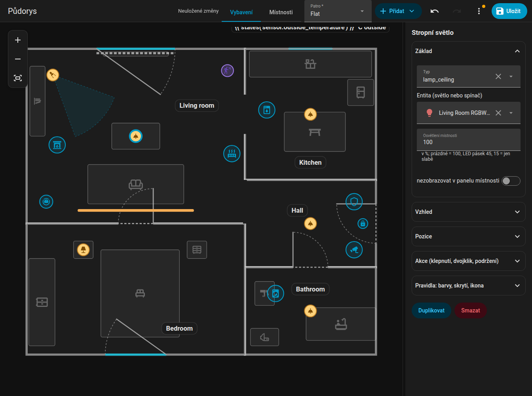Select the selected ceiling lamp above the table
This screenshot has height=396, width=532.
click(x=136, y=136)
